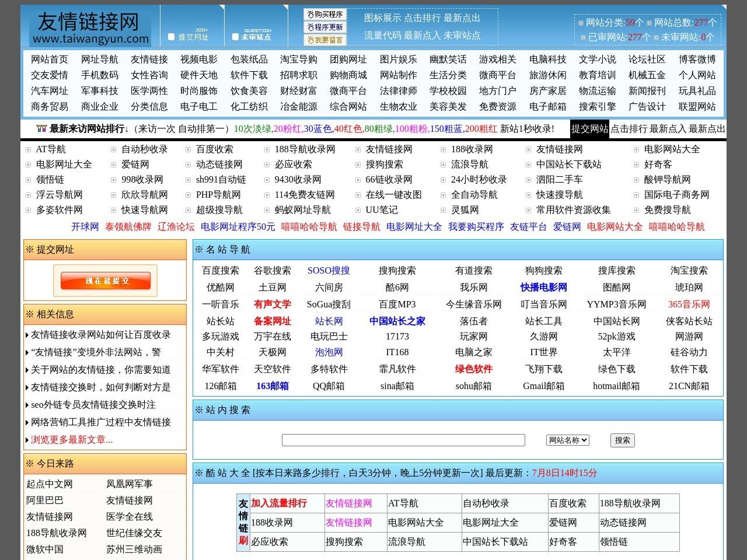Image resolution: width=747 pixels, height=560 pixels.
Task: Click the search text input field
Action: (x=403, y=440)
